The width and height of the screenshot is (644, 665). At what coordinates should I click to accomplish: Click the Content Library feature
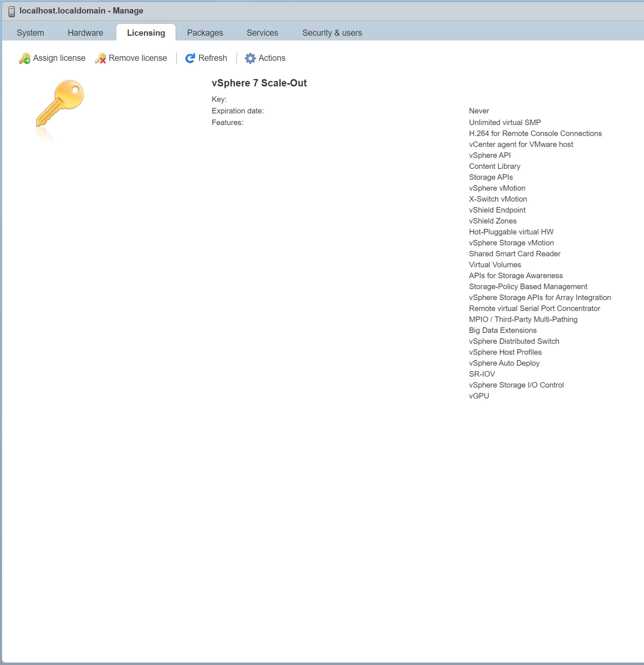(x=495, y=166)
